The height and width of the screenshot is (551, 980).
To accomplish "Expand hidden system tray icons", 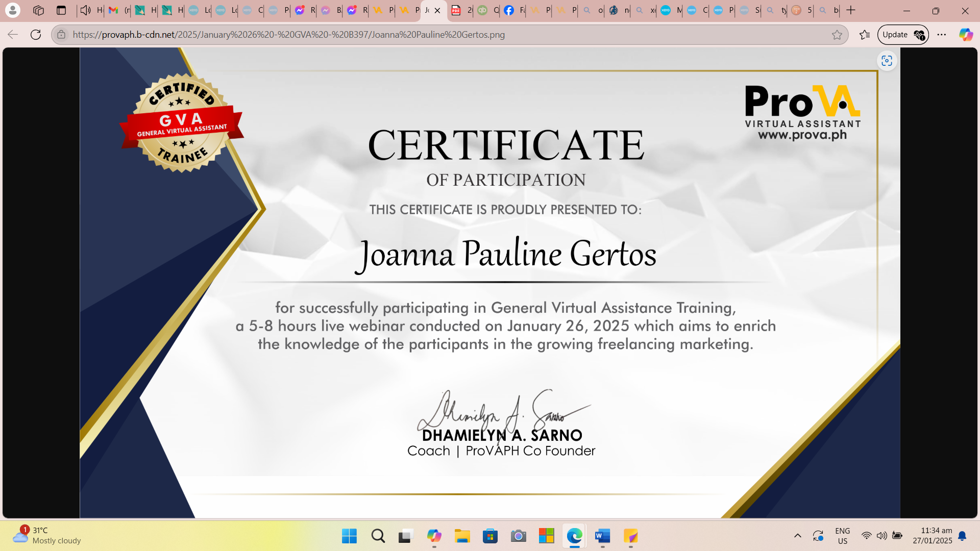I will click(x=798, y=536).
